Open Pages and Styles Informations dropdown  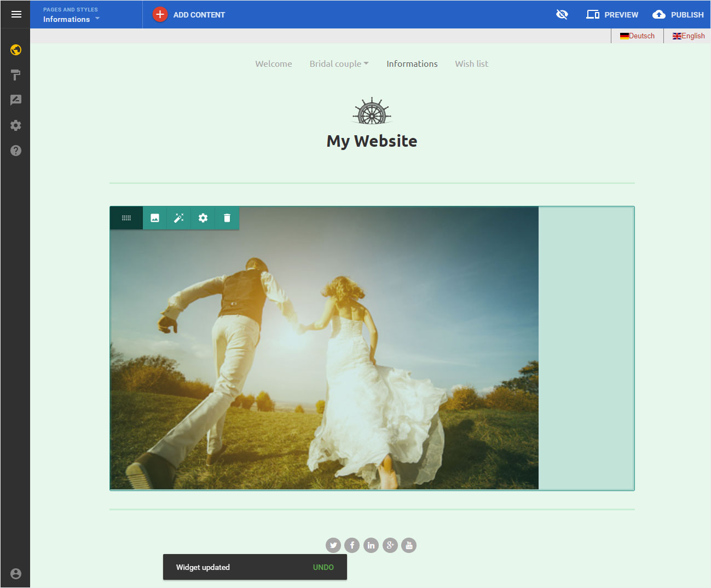pos(71,15)
